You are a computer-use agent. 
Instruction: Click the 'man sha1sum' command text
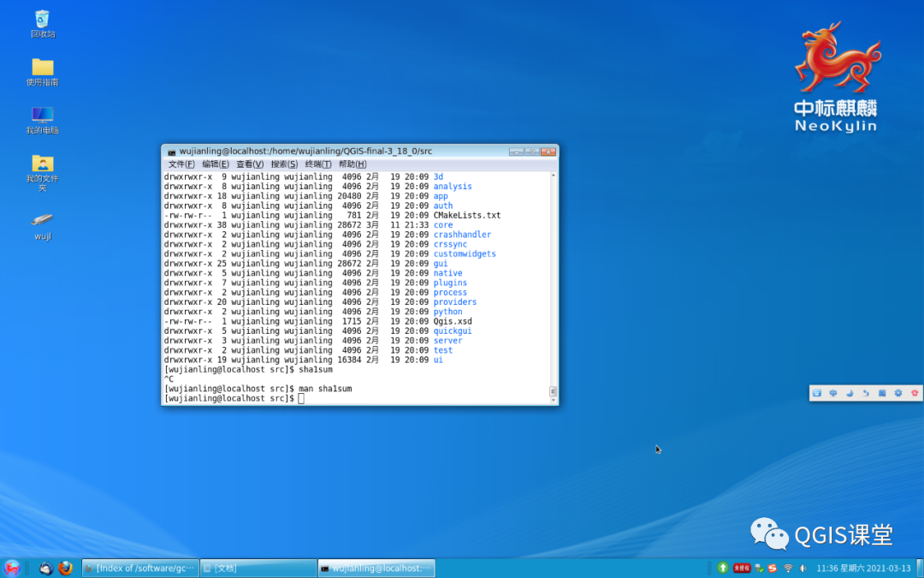pyautogui.click(x=325, y=389)
